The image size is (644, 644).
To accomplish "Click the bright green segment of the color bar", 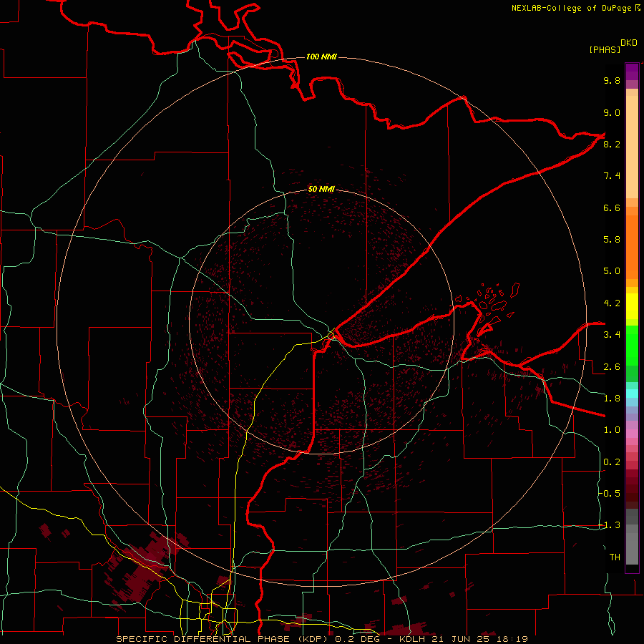I will [632, 345].
